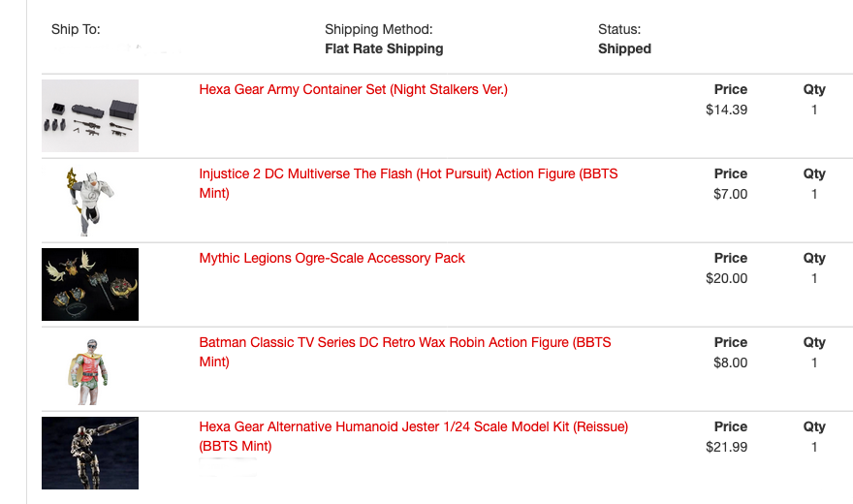Click the $14.39 price
The width and height of the screenshot is (853, 504).
point(727,110)
